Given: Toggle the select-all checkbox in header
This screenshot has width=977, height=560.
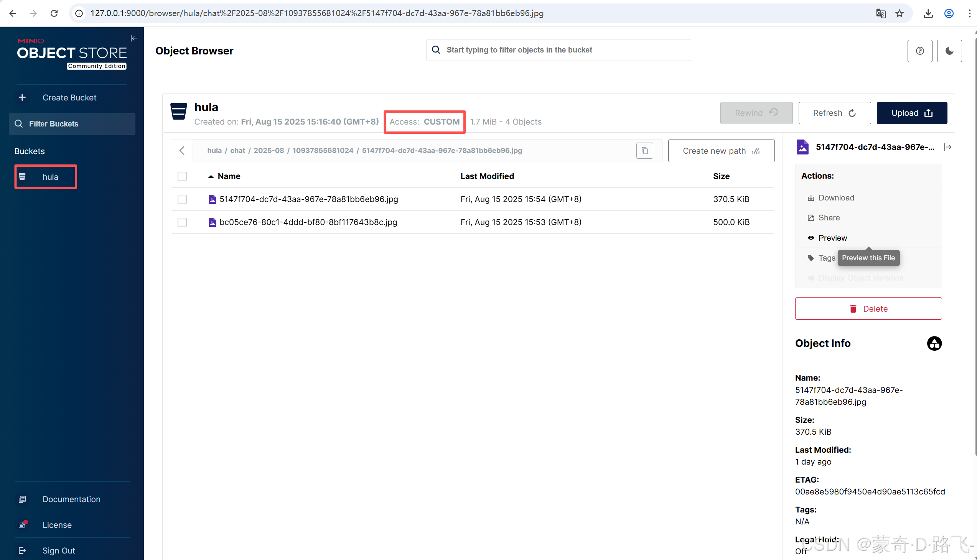Looking at the screenshot, I should (182, 176).
